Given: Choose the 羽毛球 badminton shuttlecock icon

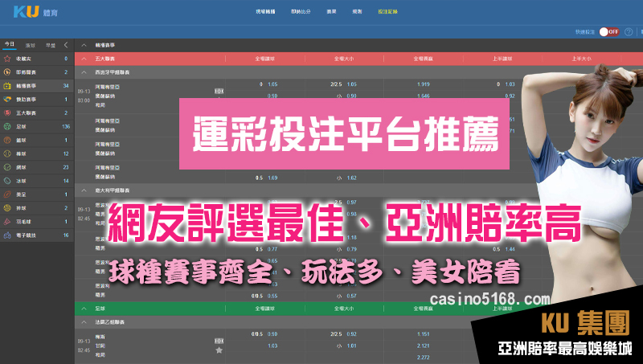Looking at the screenshot, I should [x=7, y=221].
